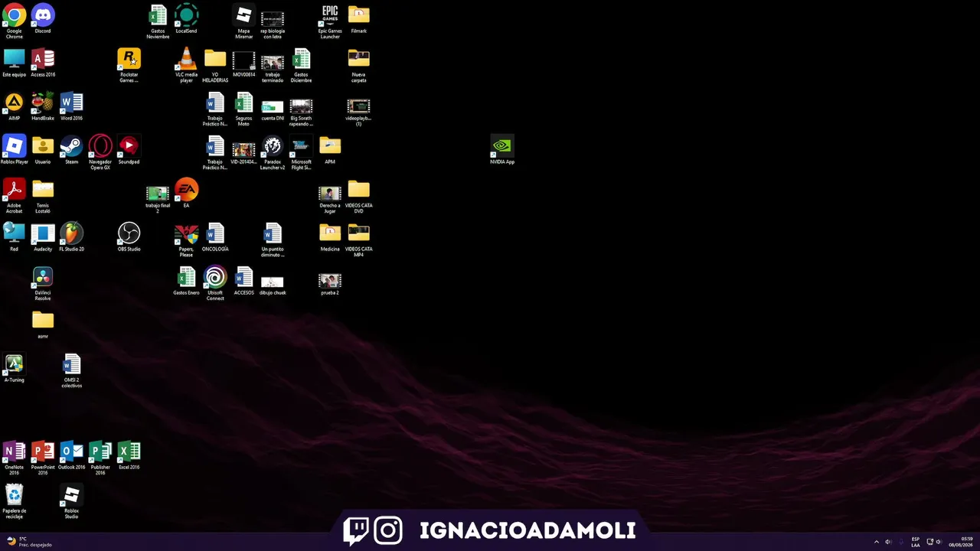Select the trabajo terminado video file
Viewport: 980px width, 551px height.
pyautogui.click(x=273, y=61)
